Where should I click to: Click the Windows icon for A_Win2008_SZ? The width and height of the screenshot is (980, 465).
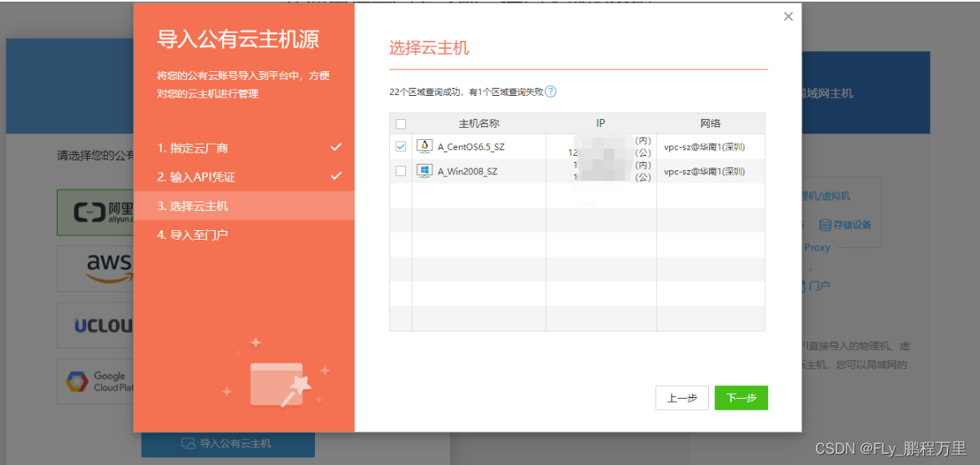coord(426,169)
